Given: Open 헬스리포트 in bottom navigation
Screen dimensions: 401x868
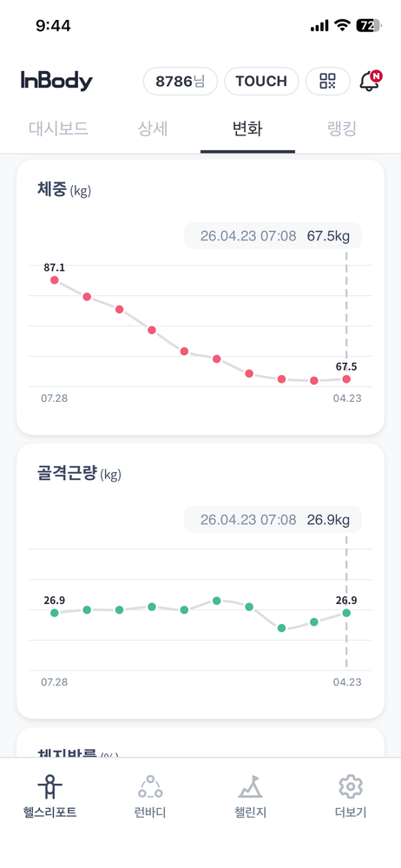Looking at the screenshot, I should pyautogui.click(x=49, y=797).
